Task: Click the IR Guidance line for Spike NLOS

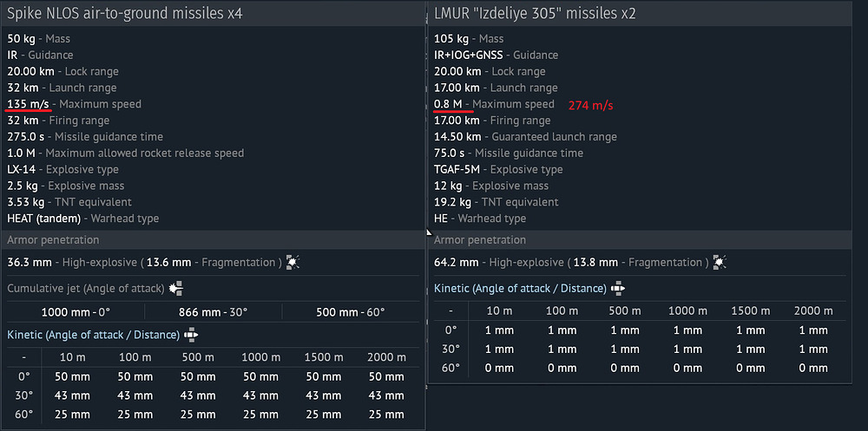Action: (x=40, y=55)
